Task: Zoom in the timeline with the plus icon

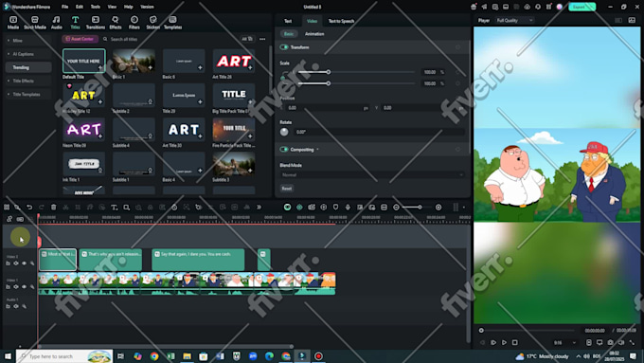Action: (438, 208)
